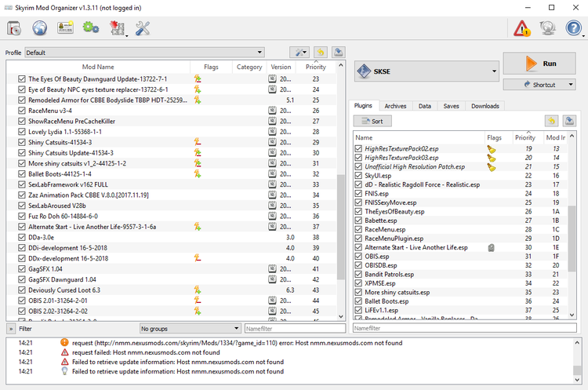Open the Nexus globe browser icon
Image resolution: width=588 pixels, height=390 pixels.
39,28
